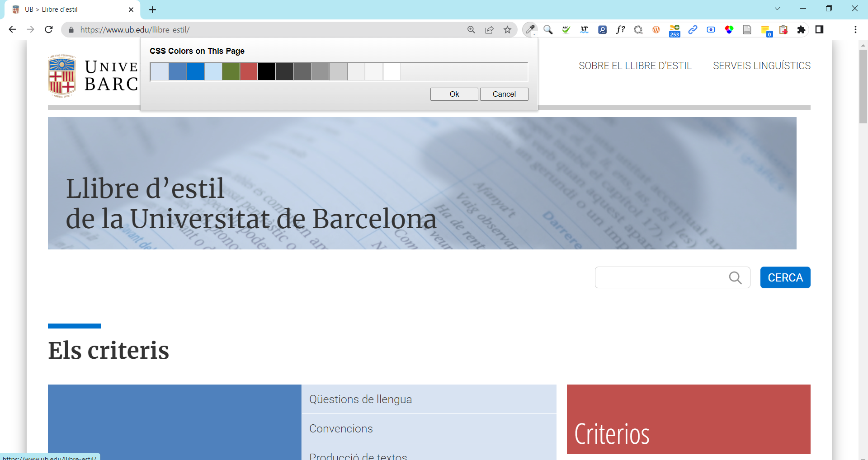Open the tab search chevron dropdown
The image size is (868, 460).
(777, 8)
